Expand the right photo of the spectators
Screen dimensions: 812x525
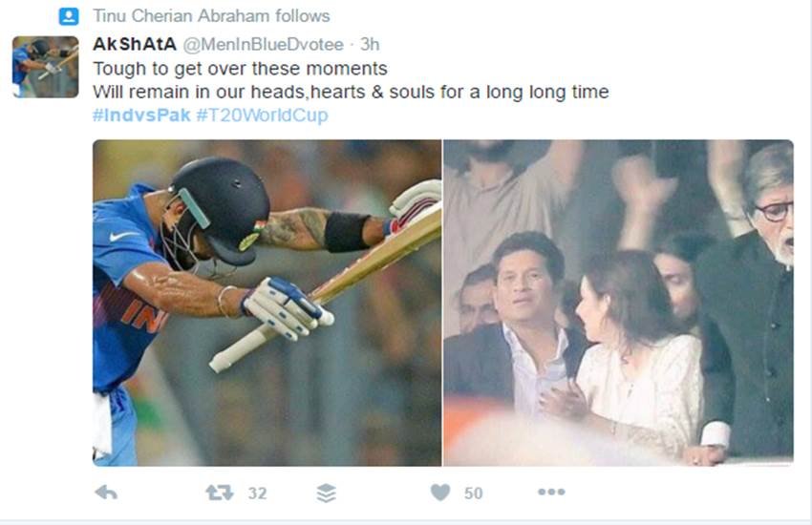(x=618, y=304)
